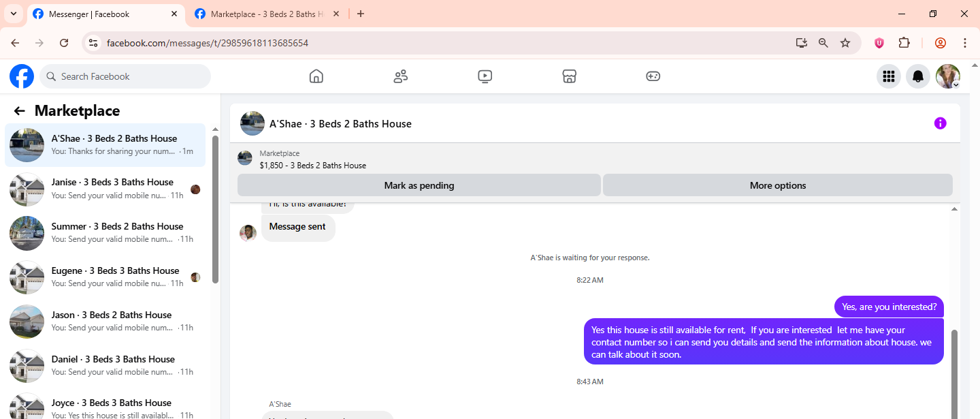Open the Friends icon in top navigation
This screenshot has width=980, height=419.
coord(400,76)
